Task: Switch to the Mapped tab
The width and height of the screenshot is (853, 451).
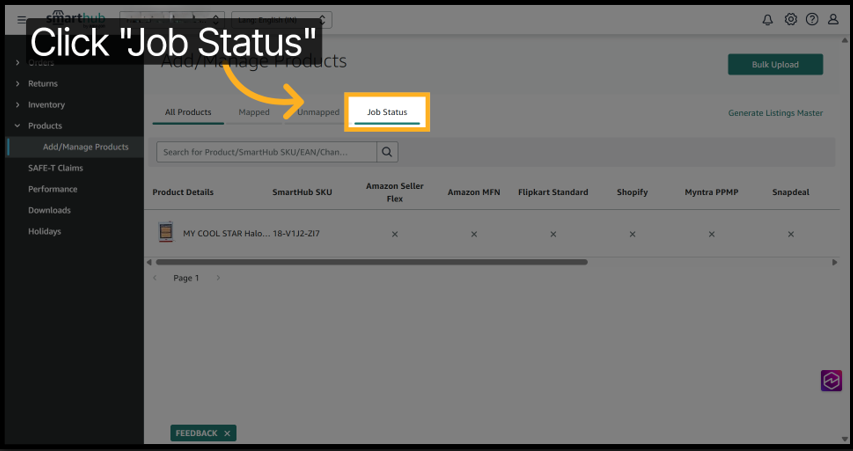Action: tap(254, 112)
